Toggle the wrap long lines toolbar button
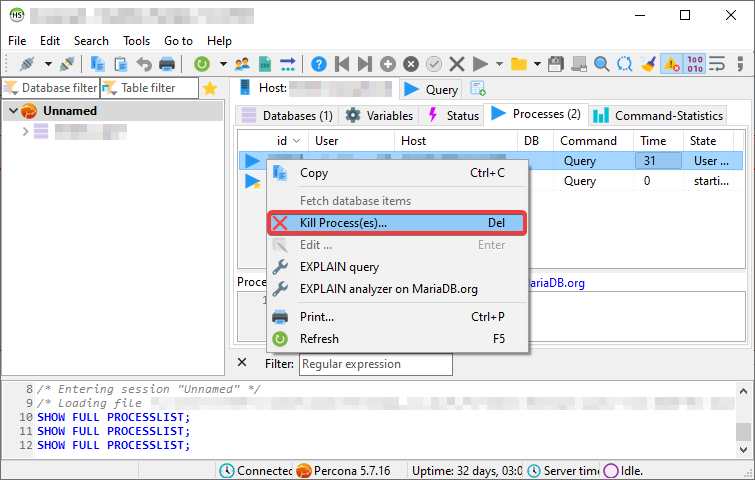 click(717, 63)
